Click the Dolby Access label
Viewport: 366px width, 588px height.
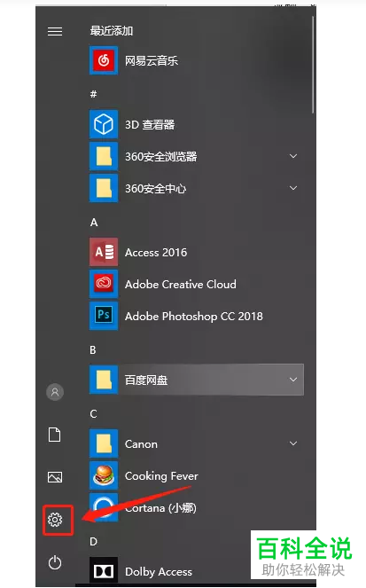pyautogui.click(x=159, y=572)
